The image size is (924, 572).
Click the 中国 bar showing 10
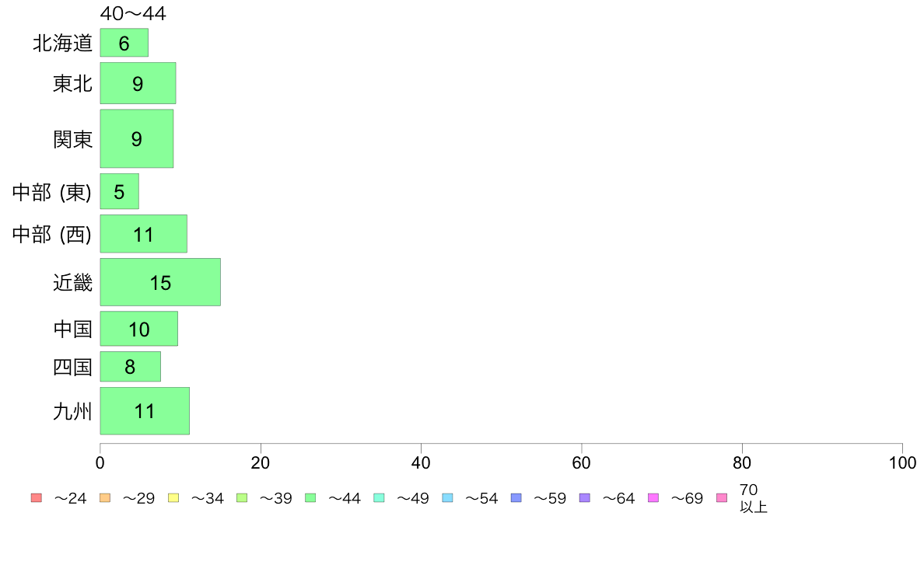point(139,329)
